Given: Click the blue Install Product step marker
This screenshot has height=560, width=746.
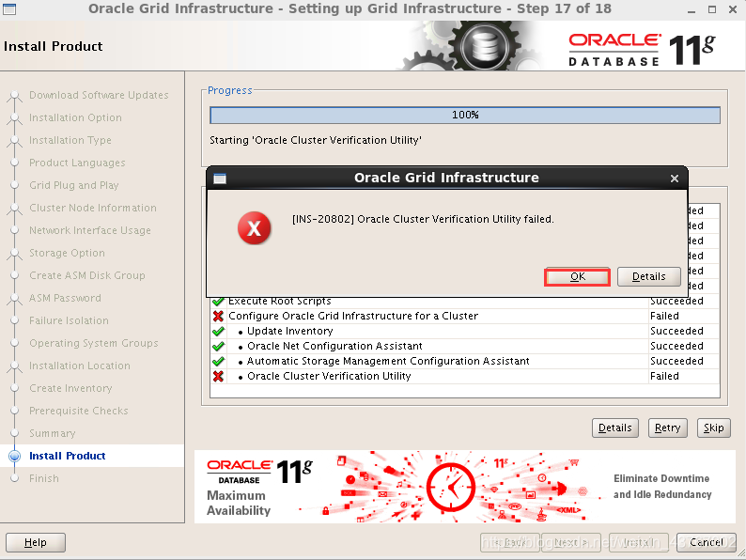Looking at the screenshot, I should pos(15,456).
